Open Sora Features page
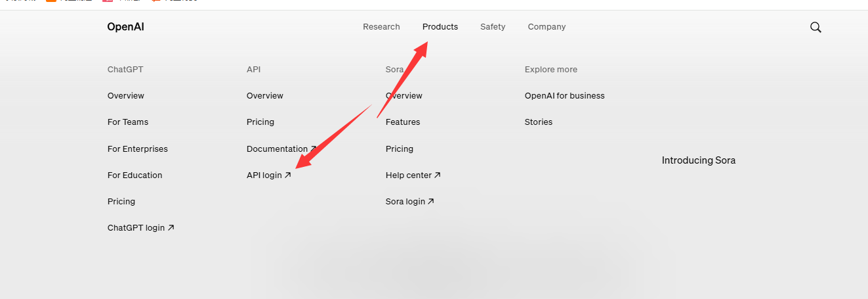The image size is (868, 299). coord(403,122)
